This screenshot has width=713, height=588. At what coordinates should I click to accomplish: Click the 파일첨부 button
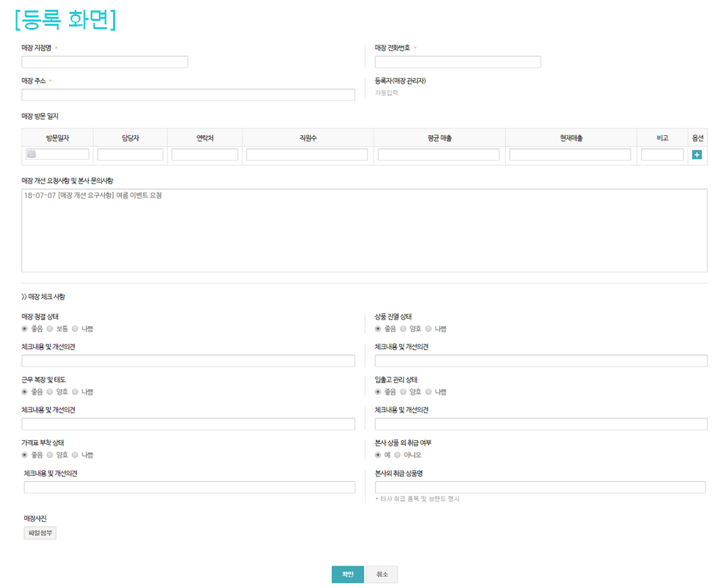point(40,534)
